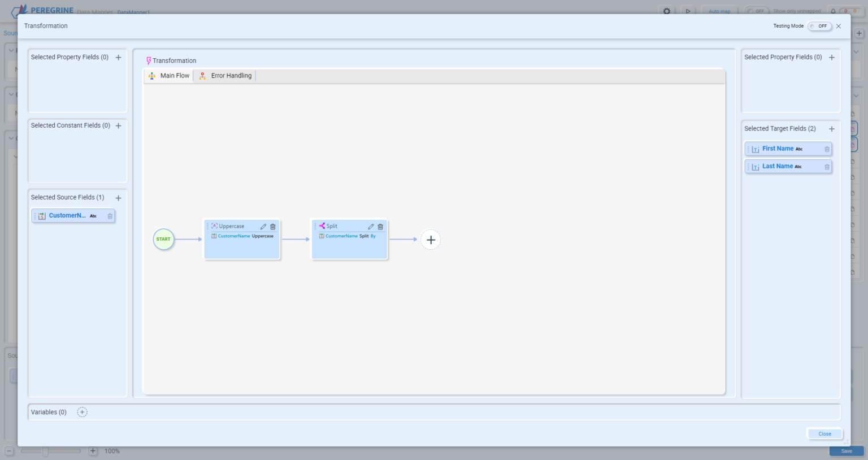Screen dimensions: 868x460
Task: Delete the First Name target field
Action: tap(827, 149)
